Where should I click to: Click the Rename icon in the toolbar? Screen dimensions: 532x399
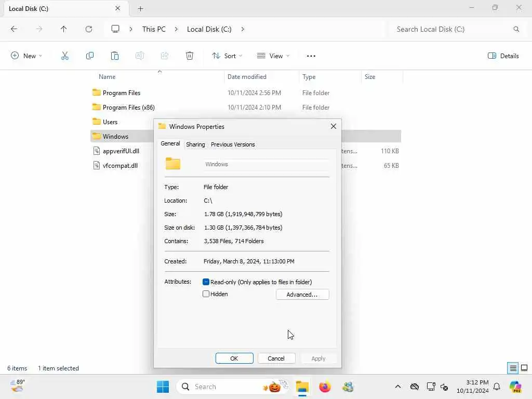coord(140,56)
